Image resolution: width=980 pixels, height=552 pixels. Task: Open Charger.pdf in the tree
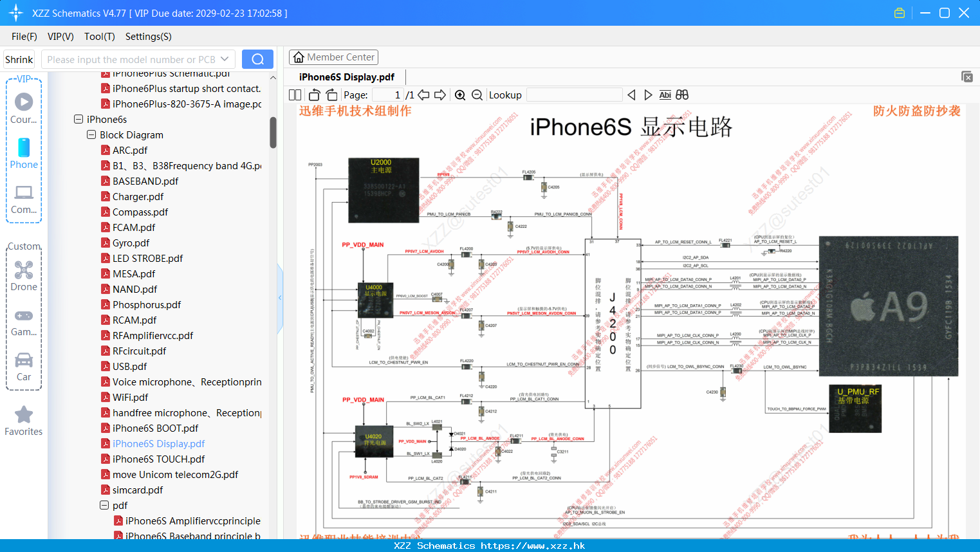[x=138, y=196]
